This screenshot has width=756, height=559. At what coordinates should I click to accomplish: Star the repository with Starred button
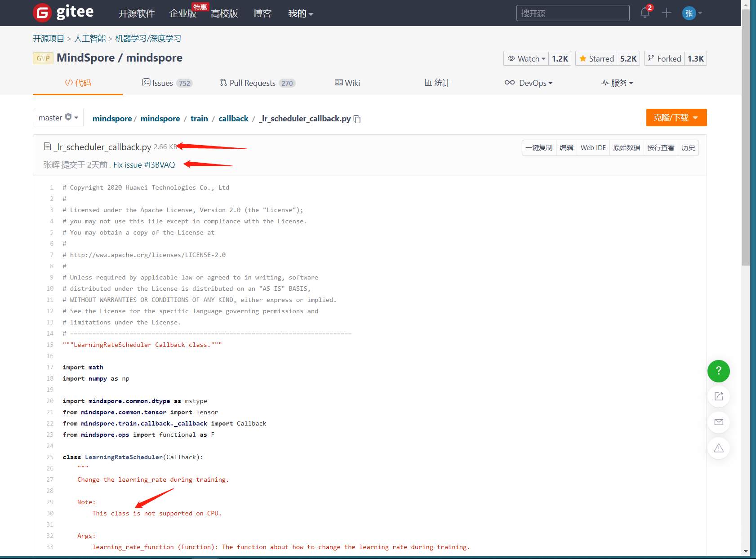point(596,58)
